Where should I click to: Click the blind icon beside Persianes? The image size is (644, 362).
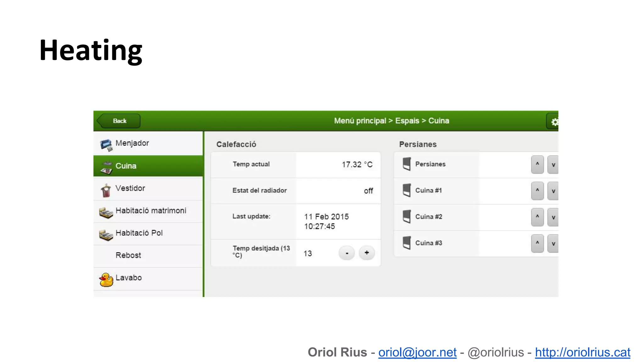407,164
